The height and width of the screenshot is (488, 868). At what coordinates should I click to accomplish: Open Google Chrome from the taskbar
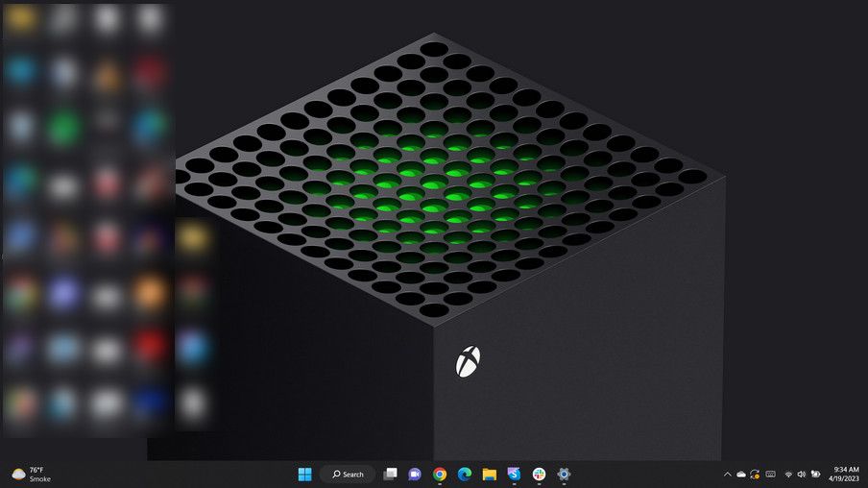(440, 475)
